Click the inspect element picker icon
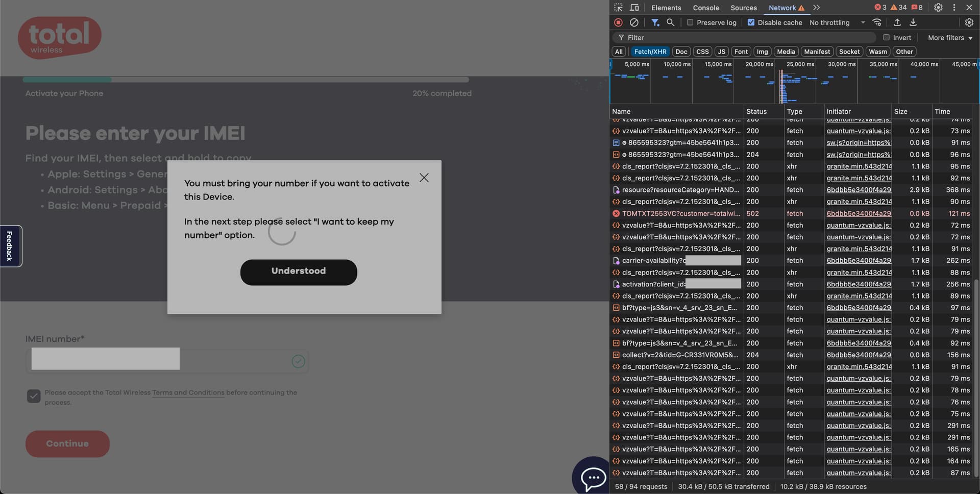 point(618,8)
